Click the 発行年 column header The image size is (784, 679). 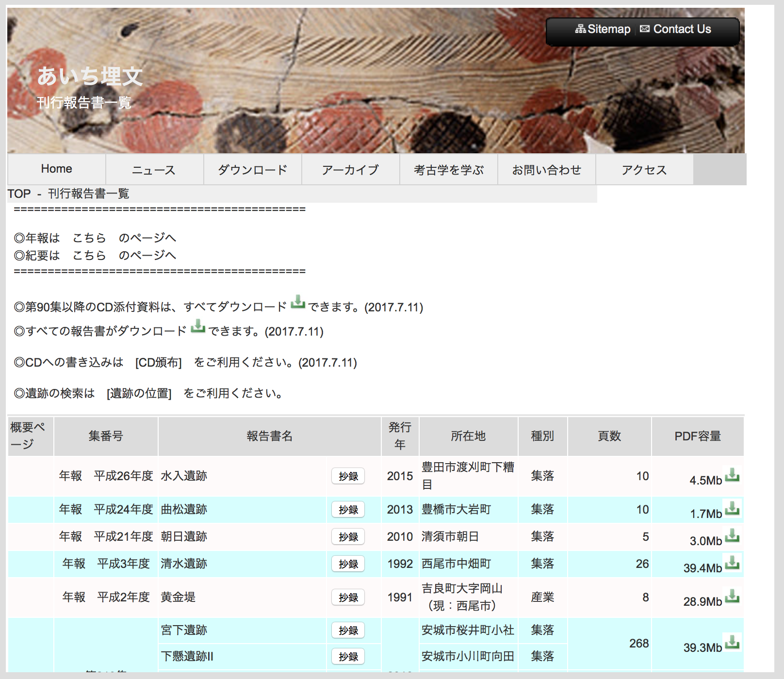(400, 436)
